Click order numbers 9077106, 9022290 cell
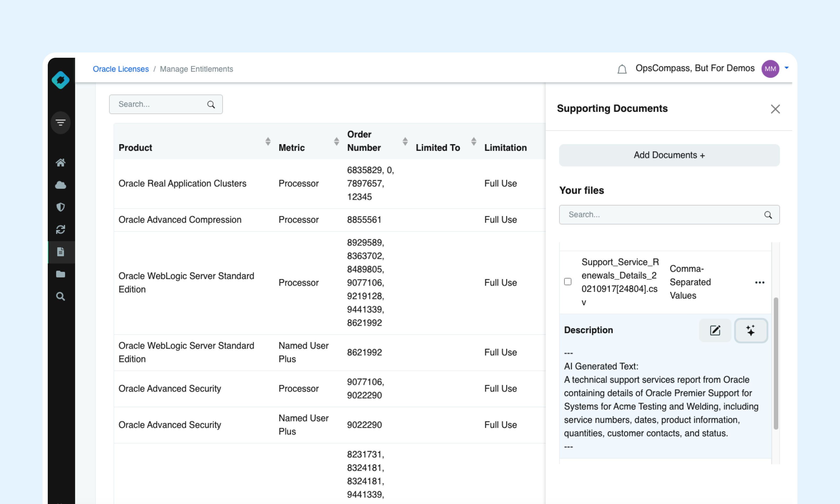This screenshot has height=504, width=840. pos(365,388)
